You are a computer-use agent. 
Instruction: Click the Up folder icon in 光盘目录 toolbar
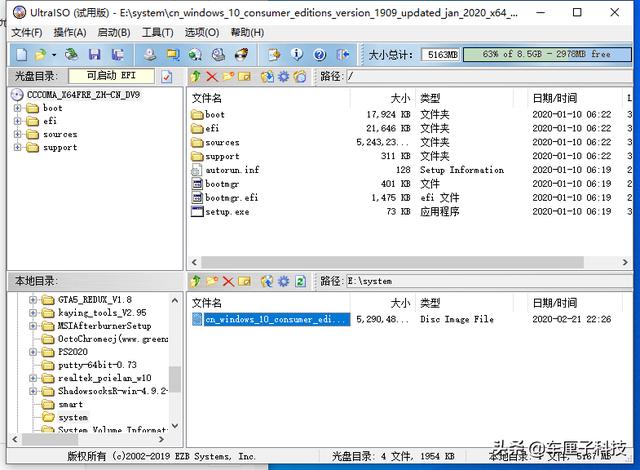[x=196, y=76]
